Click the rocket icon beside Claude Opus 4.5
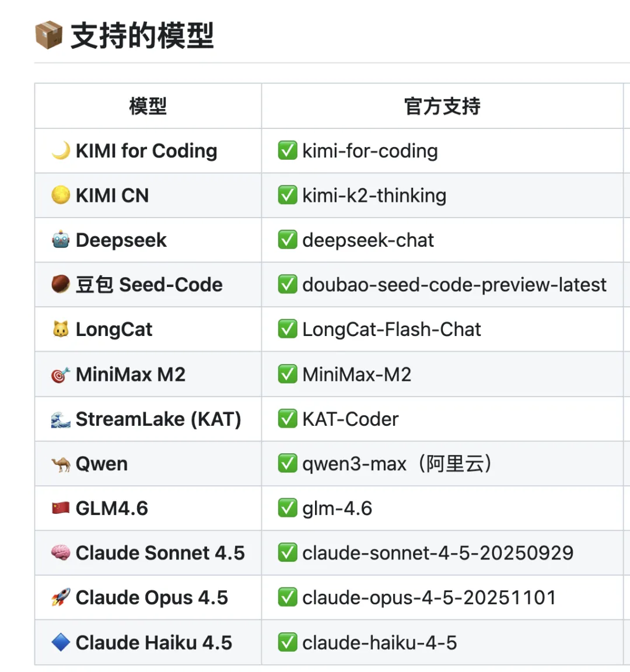Screen dimensions: 630x672 (61, 597)
